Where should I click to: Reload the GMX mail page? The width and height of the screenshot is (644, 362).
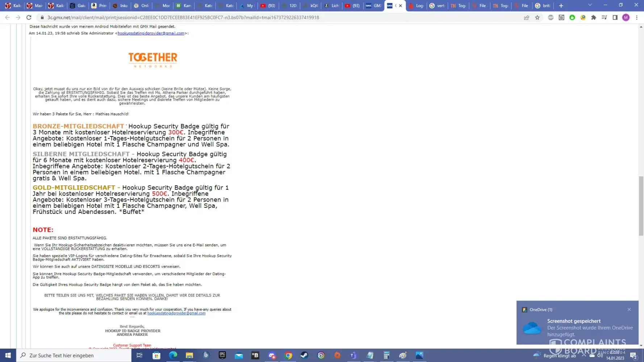[x=29, y=17]
